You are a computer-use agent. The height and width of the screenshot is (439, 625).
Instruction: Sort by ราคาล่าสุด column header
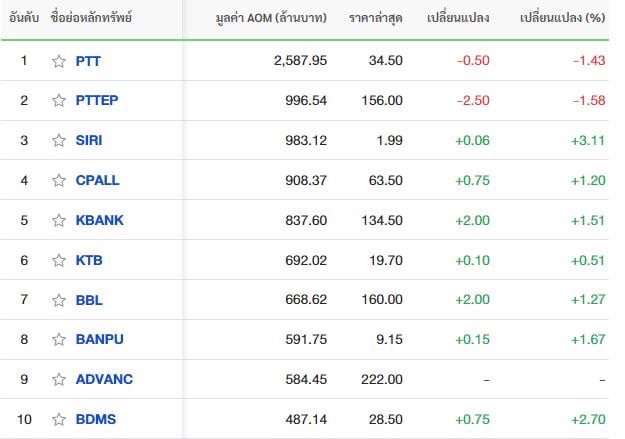pos(375,18)
